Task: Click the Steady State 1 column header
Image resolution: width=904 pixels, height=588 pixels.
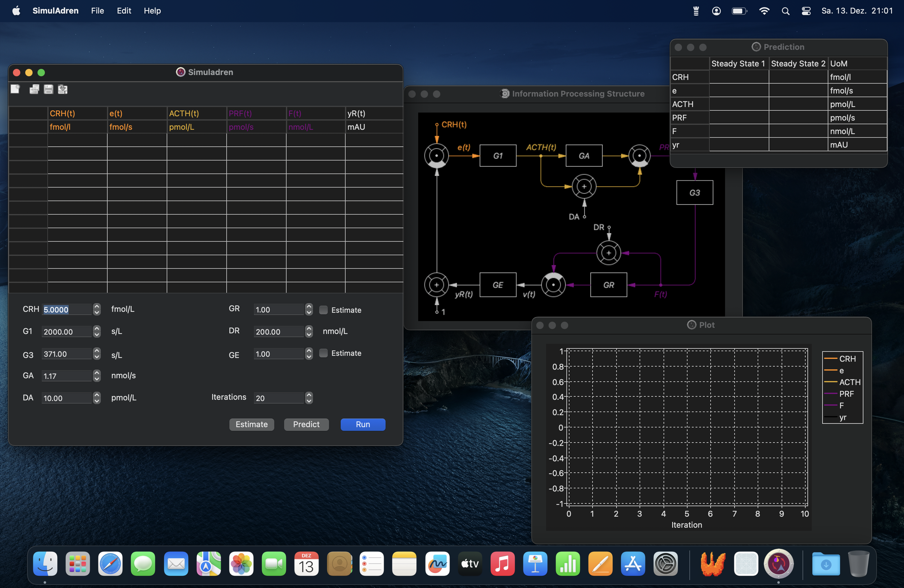Action: point(738,63)
